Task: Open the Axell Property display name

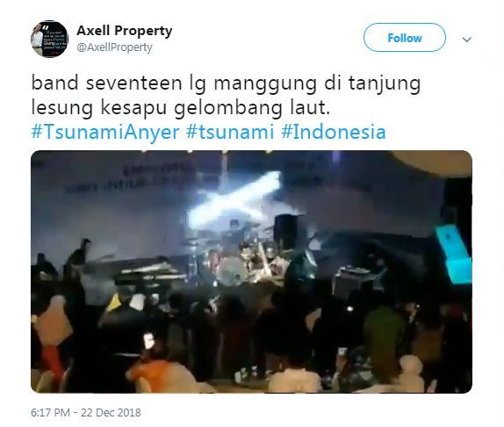Action: point(125,31)
